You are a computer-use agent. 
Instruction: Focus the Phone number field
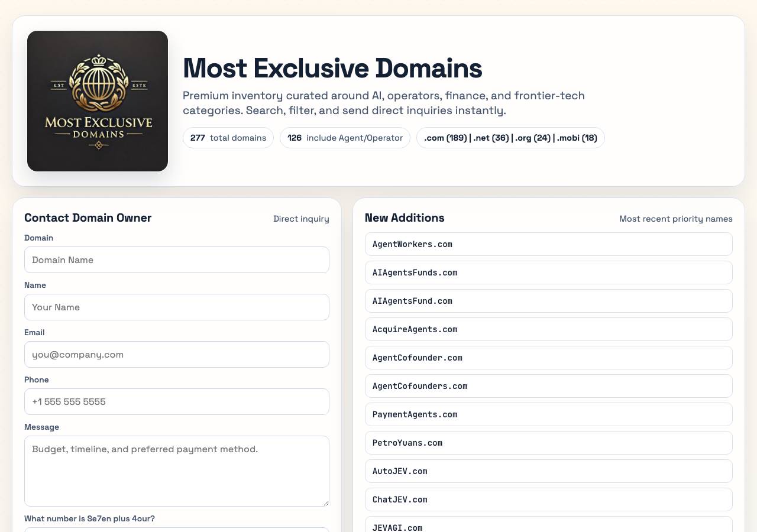tap(177, 402)
